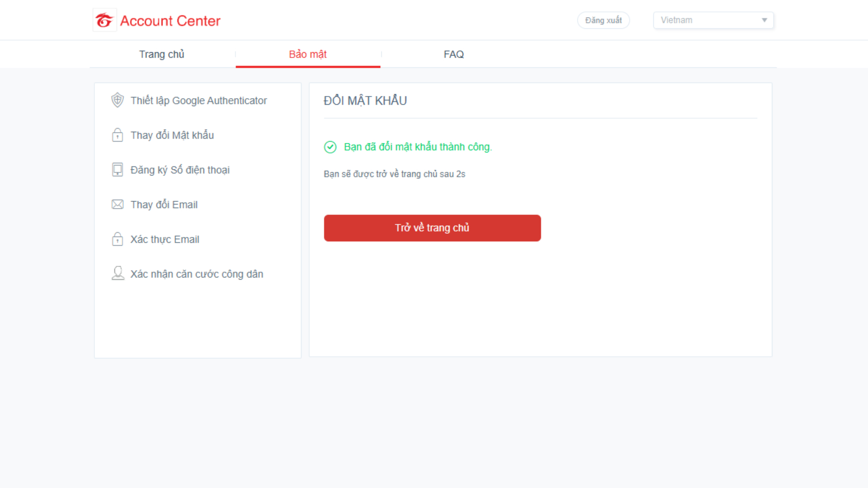Click the shield icon for Google Authenticator
The width and height of the screenshot is (868, 488).
pos(117,100)
